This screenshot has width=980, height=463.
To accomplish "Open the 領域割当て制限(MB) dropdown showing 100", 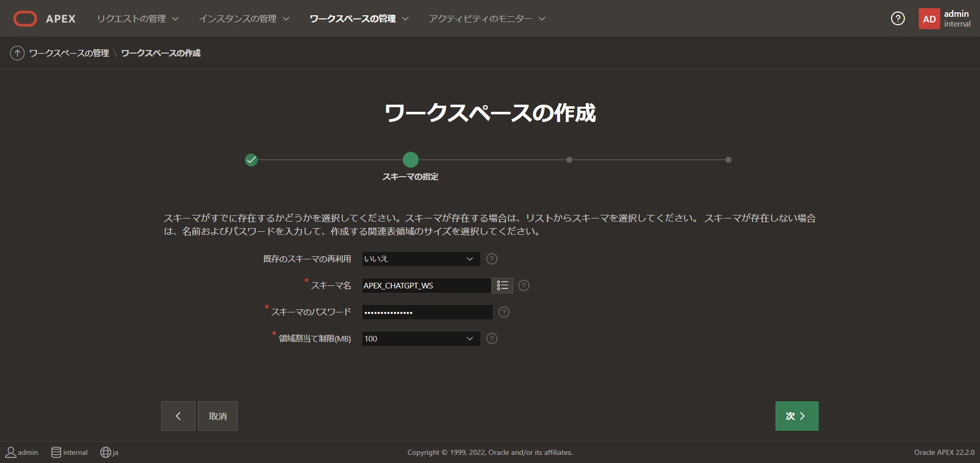I will pos(421,338).
